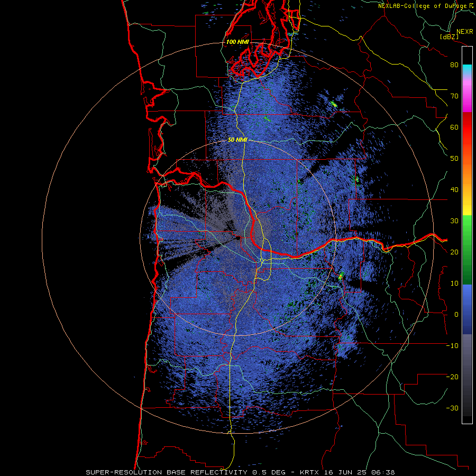The image size is (476, 476).
Task: Click the 100 NMI range ring label
Action: coord(237,42)
